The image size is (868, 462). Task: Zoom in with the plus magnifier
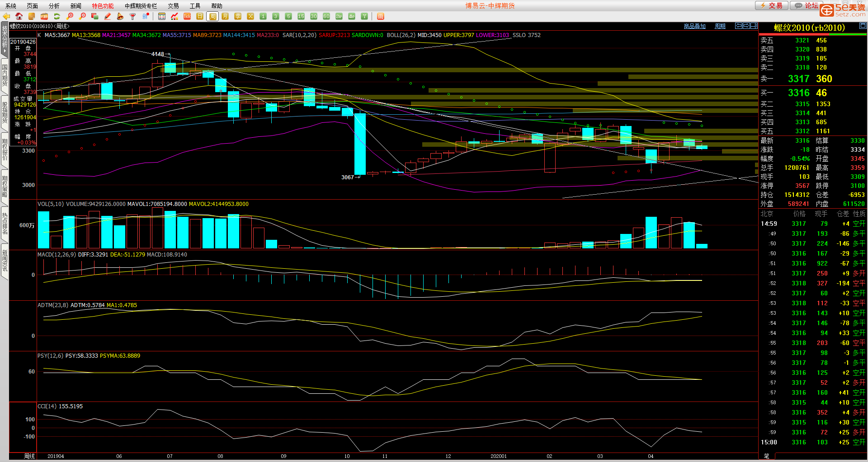(70, 16)
